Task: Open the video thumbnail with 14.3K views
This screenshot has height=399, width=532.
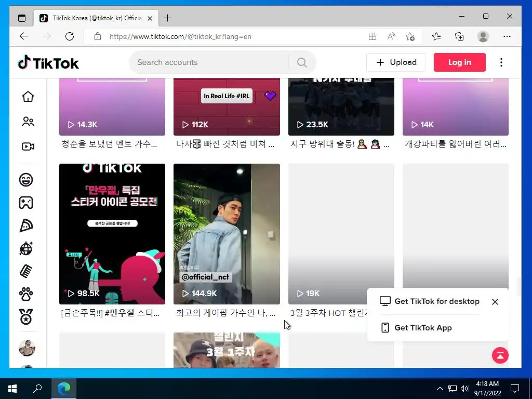Action: 112,107
